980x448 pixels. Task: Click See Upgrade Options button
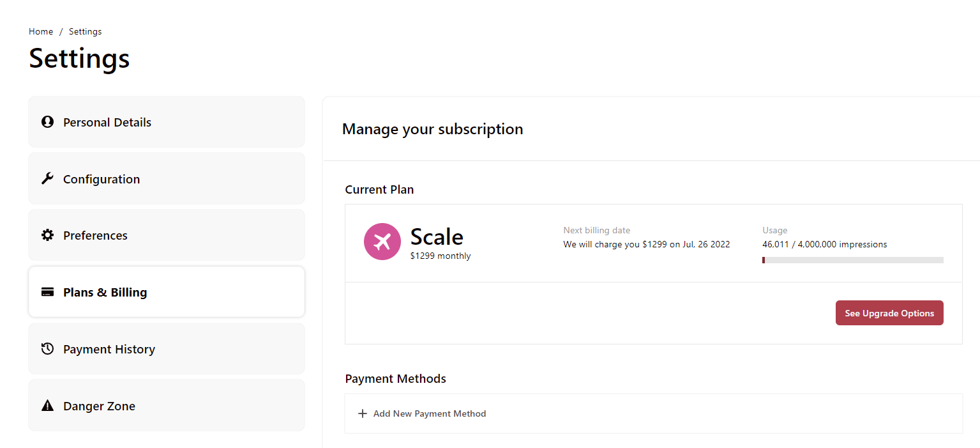889,313
